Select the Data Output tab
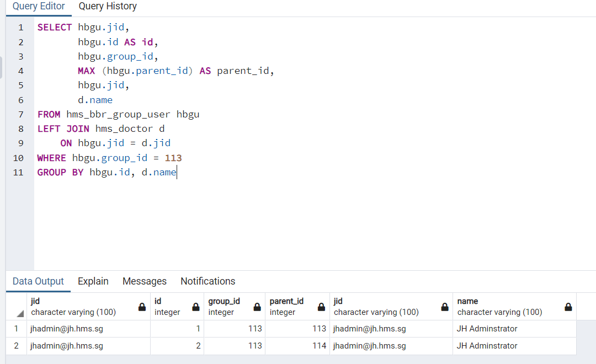This screenshot has width=596, height=364. tap(38, 281)
